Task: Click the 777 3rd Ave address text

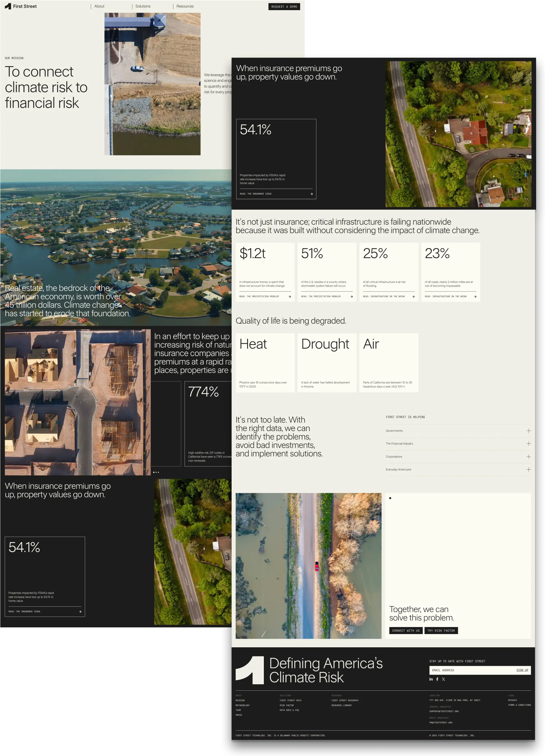Action: pyautogui.click(x=455, y=700)
